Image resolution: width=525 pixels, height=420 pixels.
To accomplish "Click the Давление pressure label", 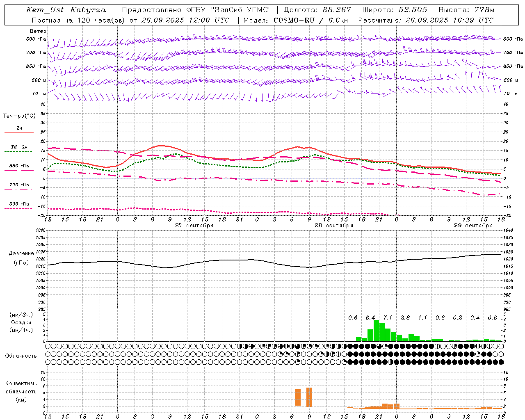I will click(21, 253).
